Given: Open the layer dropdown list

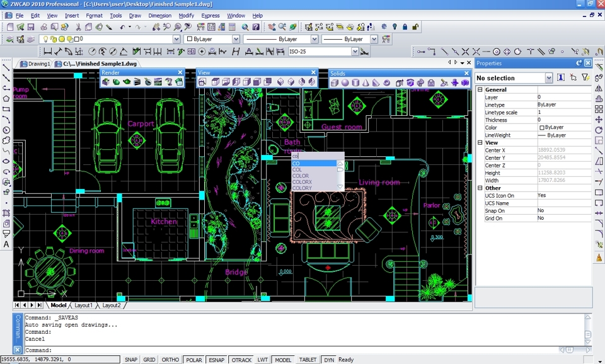Looking at the screenshot, I should [176, 39].
